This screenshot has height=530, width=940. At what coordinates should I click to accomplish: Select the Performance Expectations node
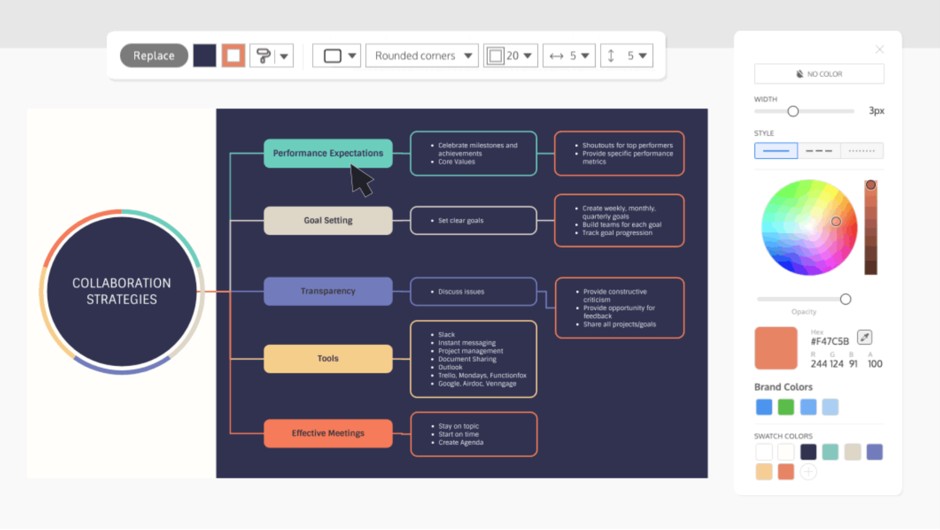click(x=328, y=153)
